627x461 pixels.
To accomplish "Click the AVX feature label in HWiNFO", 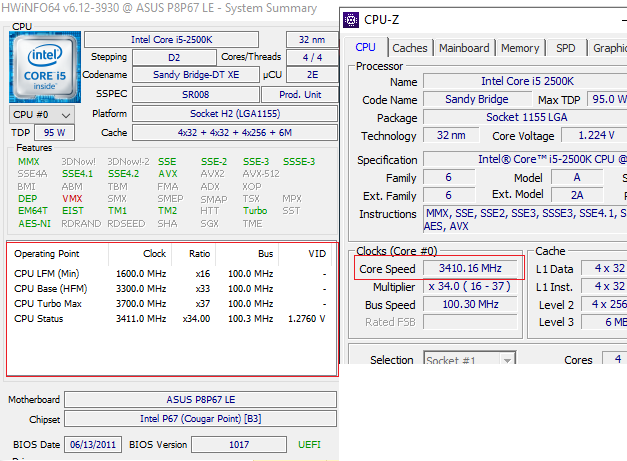I will coord(168,174).
